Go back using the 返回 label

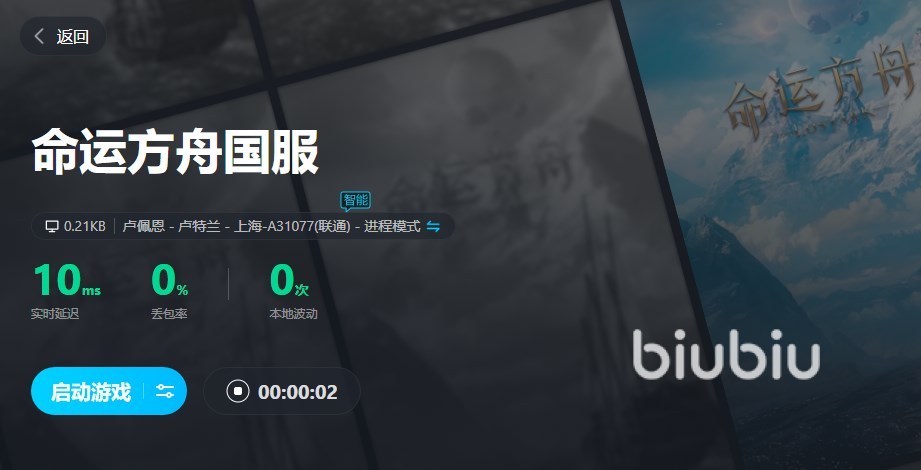pyautogui.click(x=72, y=36)
